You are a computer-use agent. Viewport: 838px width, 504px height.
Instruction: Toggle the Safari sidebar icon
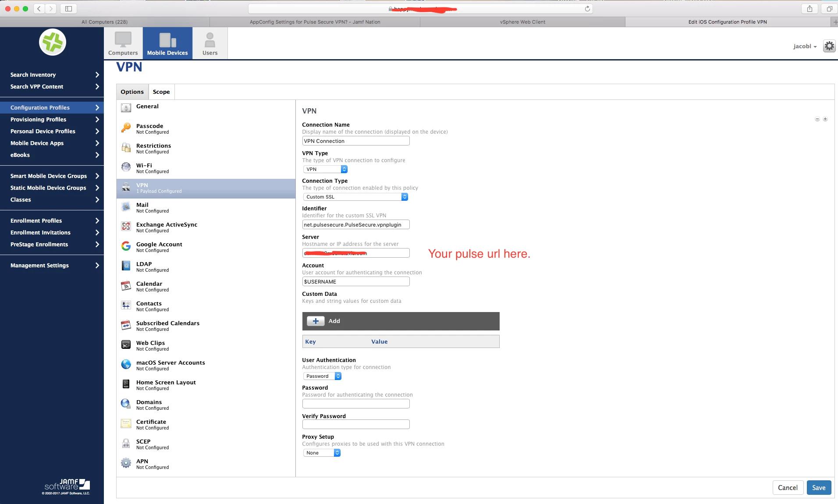(x=69, y=8)
